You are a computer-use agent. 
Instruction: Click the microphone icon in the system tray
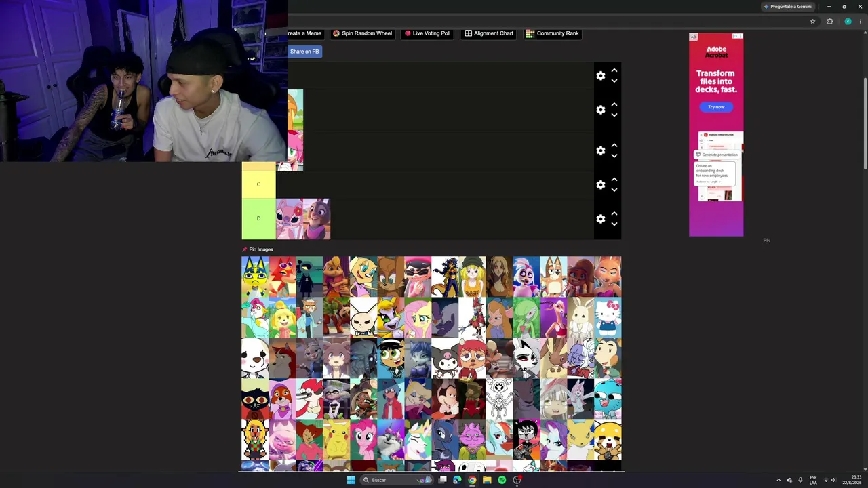[800, 480]
